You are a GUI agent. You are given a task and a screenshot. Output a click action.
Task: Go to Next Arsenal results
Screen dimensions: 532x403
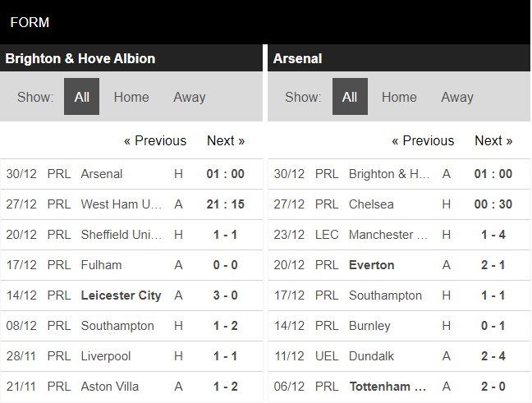tap(493, 140)
